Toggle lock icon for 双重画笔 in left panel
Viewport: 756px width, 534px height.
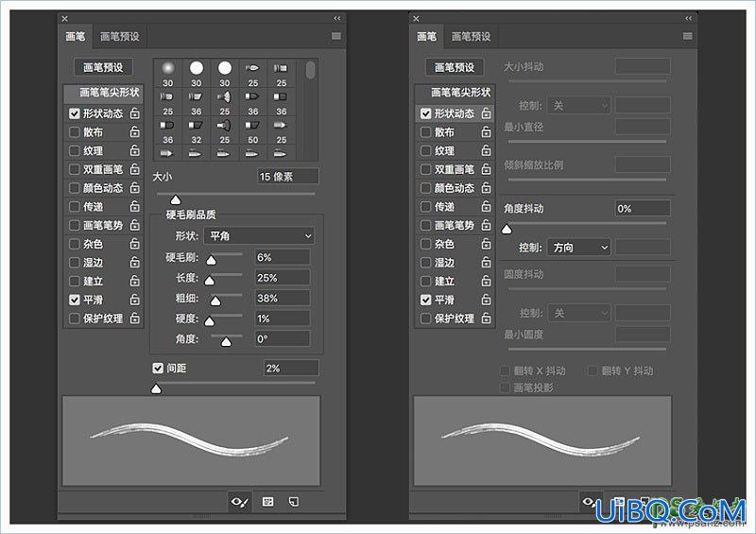pyautogui.click(x=135, y=169)
